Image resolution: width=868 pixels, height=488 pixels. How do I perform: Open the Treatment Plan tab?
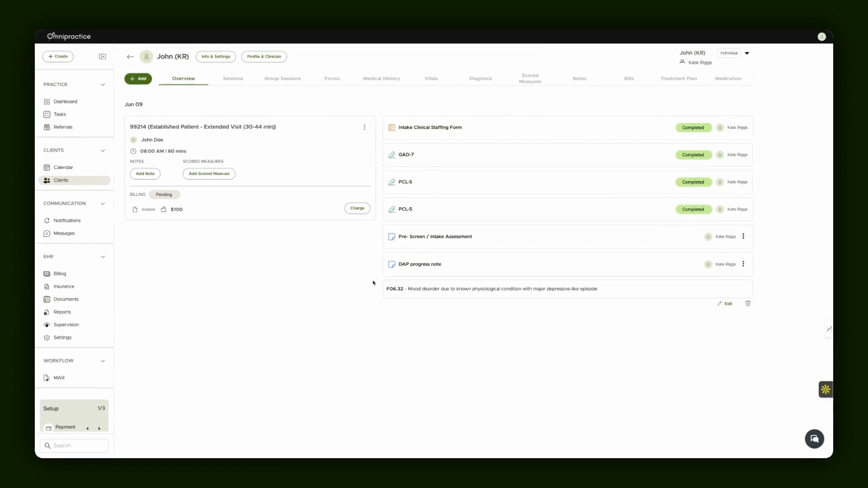(678, 79)
